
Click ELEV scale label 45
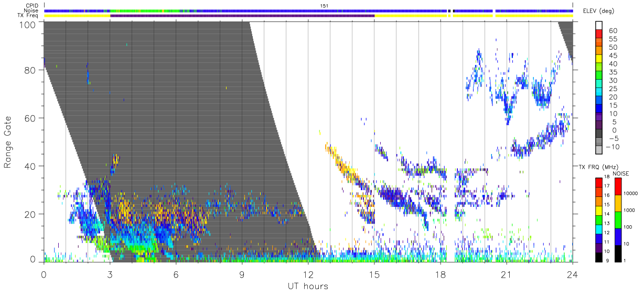612,56
